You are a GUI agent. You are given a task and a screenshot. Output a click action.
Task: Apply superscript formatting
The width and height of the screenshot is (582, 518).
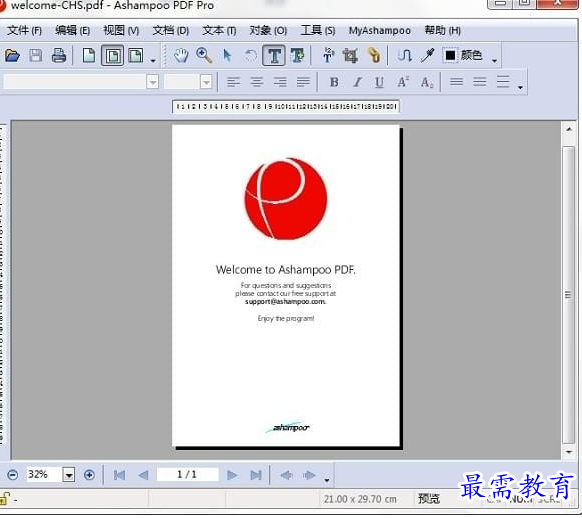click(x=403, y=82)
